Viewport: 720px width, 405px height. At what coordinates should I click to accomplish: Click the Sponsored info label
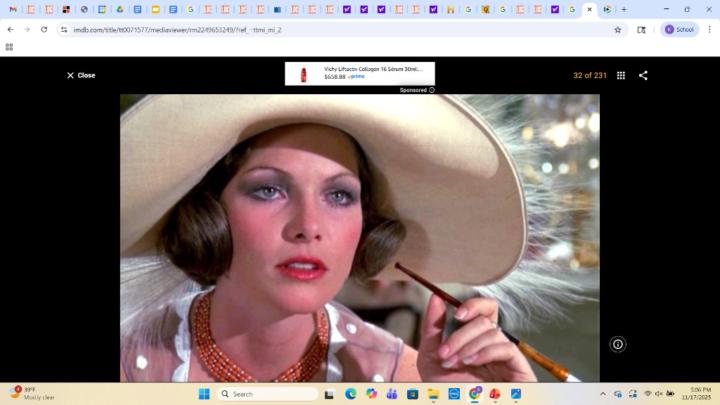pos(417,90)
